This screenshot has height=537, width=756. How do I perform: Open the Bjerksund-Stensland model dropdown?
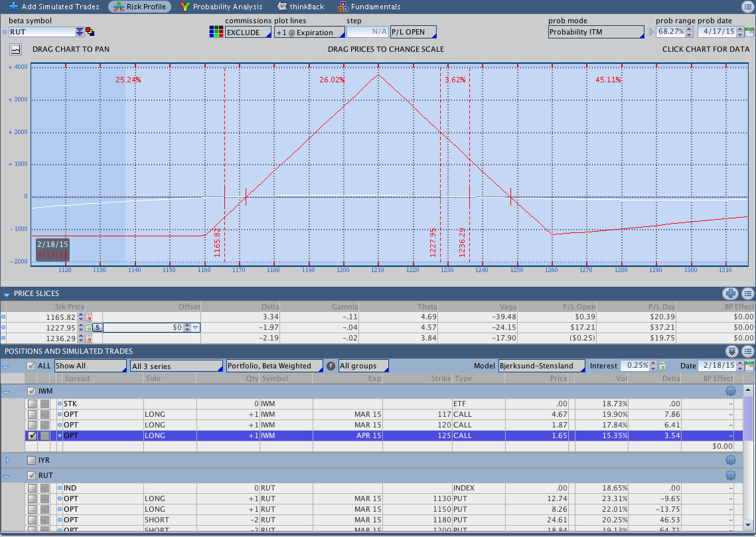tap(542, 366)
